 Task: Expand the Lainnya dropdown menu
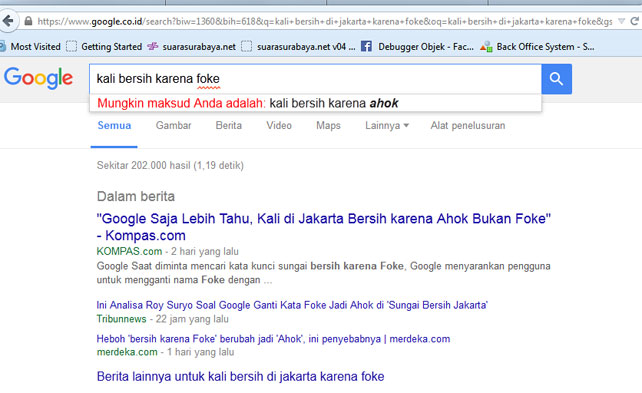coord(387,126)
